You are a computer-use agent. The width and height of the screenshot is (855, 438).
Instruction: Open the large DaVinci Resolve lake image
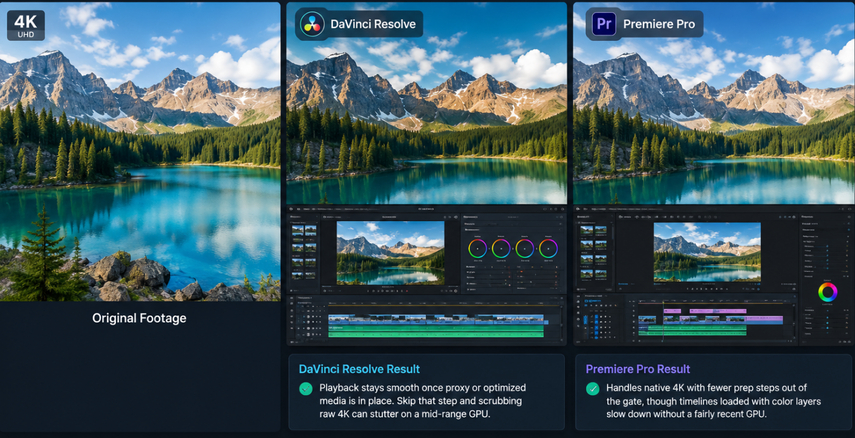coord(427,103)
